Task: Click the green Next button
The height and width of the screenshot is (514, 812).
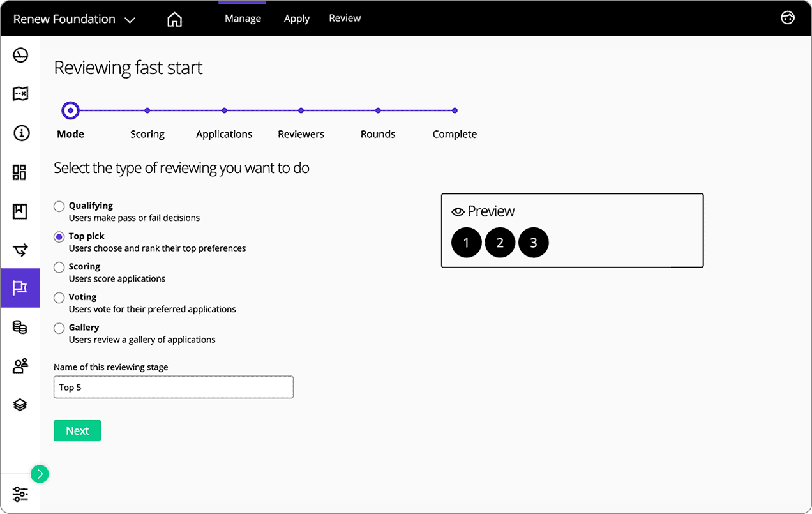Action: [x=77, y=431]
